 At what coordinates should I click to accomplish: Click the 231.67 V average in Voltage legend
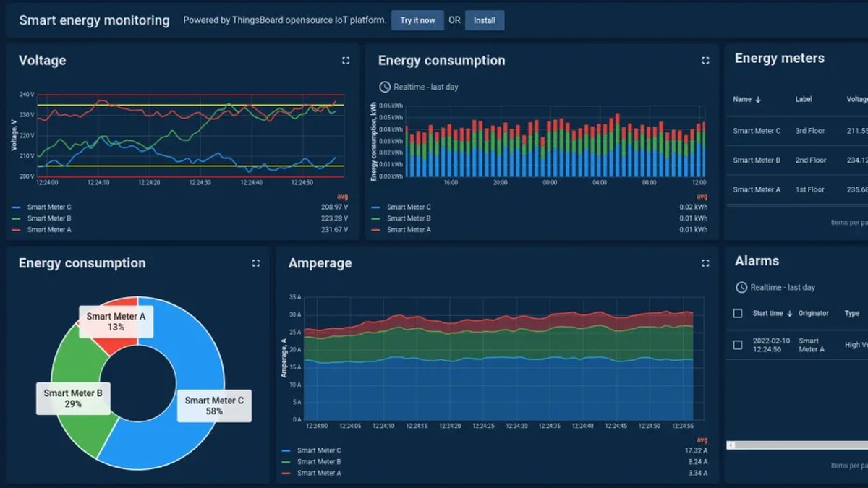(333, 230)
